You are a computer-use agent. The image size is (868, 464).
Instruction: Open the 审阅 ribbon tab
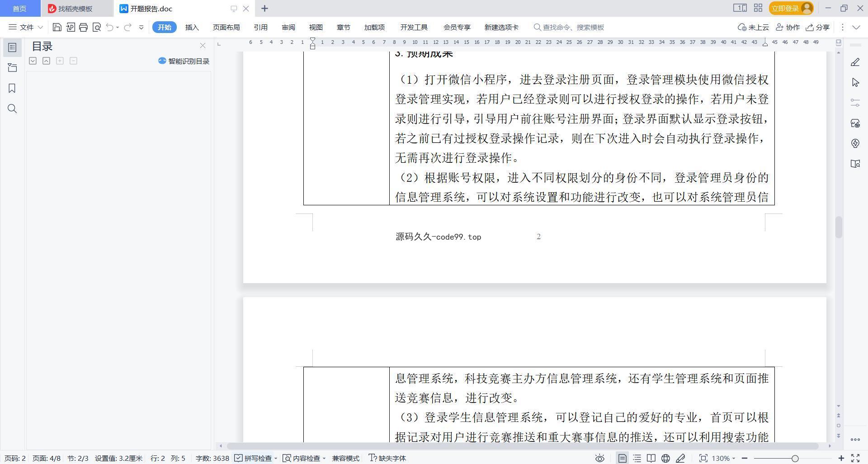(x=288, y=27)
